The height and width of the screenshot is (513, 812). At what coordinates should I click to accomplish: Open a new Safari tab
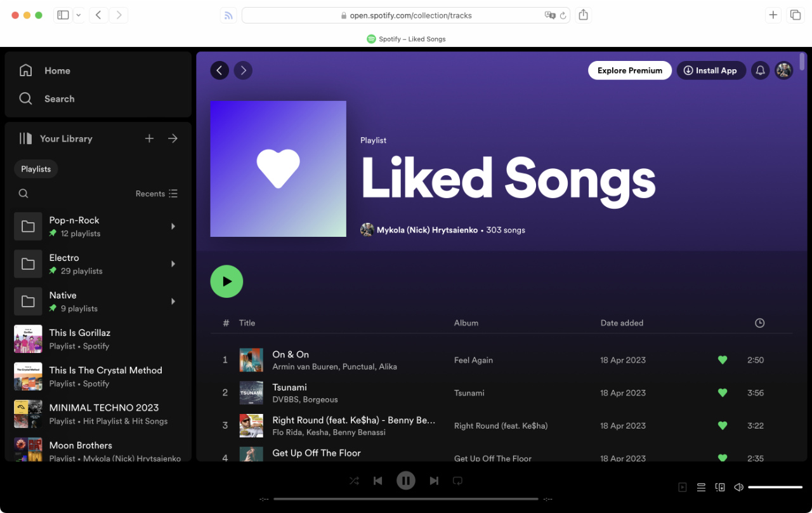click(x=773, y=15)
